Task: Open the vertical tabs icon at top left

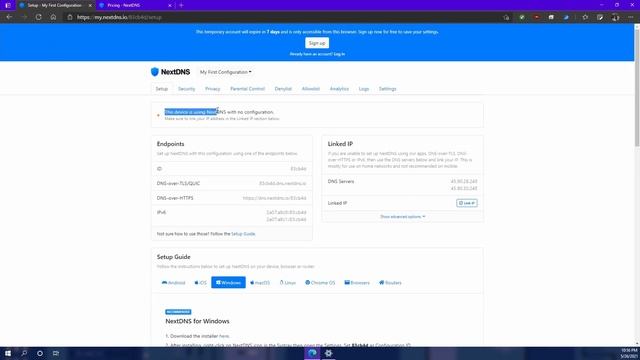Action: 8,5
